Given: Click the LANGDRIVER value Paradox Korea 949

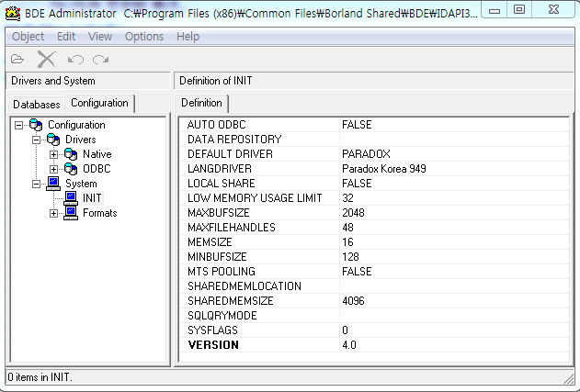Looking at the screenshot, I should [383, 169].
